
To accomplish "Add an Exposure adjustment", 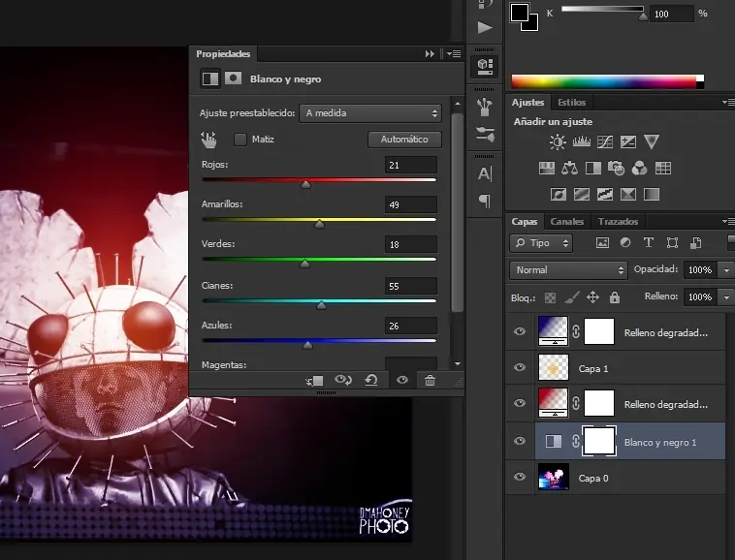I will coord(628,141).
